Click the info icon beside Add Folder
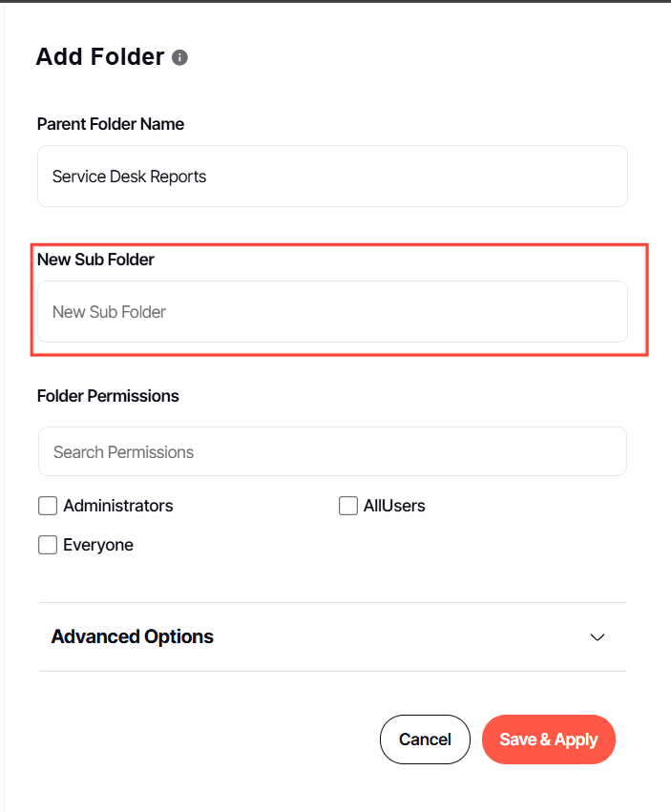 click(x=179, y=57)
